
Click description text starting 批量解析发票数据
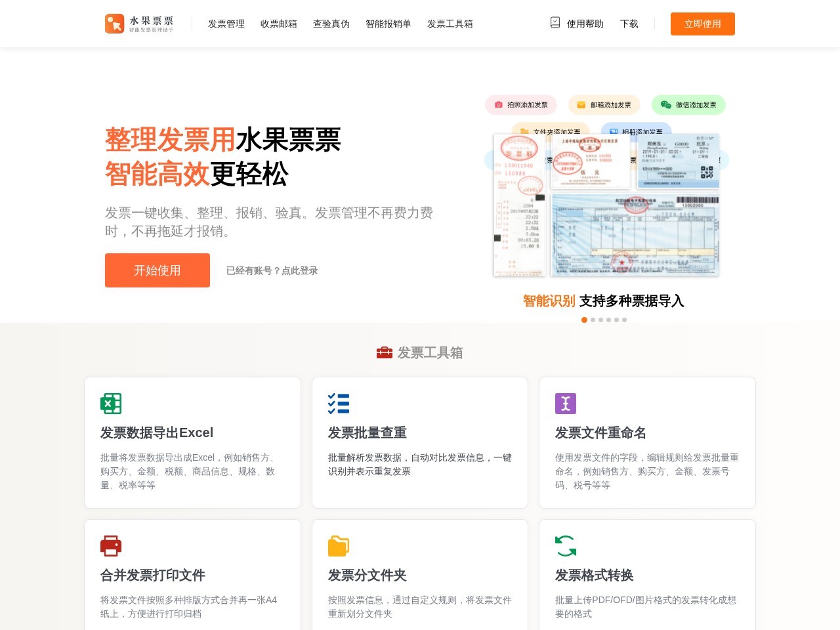coord(420,465)
